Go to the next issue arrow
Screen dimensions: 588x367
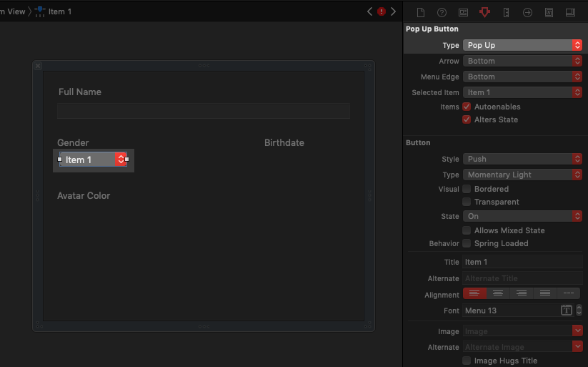[394, 11]
